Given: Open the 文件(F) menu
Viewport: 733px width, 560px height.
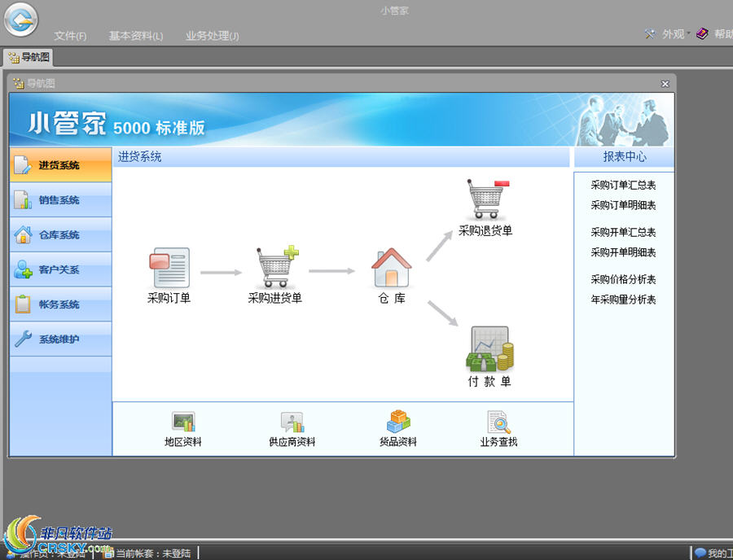Looking at the screenshot, I should coord(70,36).
